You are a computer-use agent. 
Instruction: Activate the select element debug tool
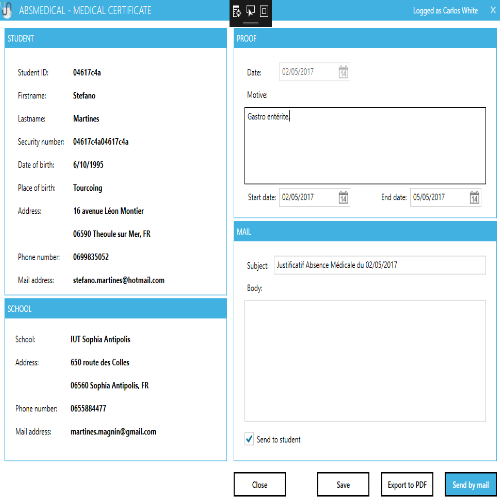point(250,11)
